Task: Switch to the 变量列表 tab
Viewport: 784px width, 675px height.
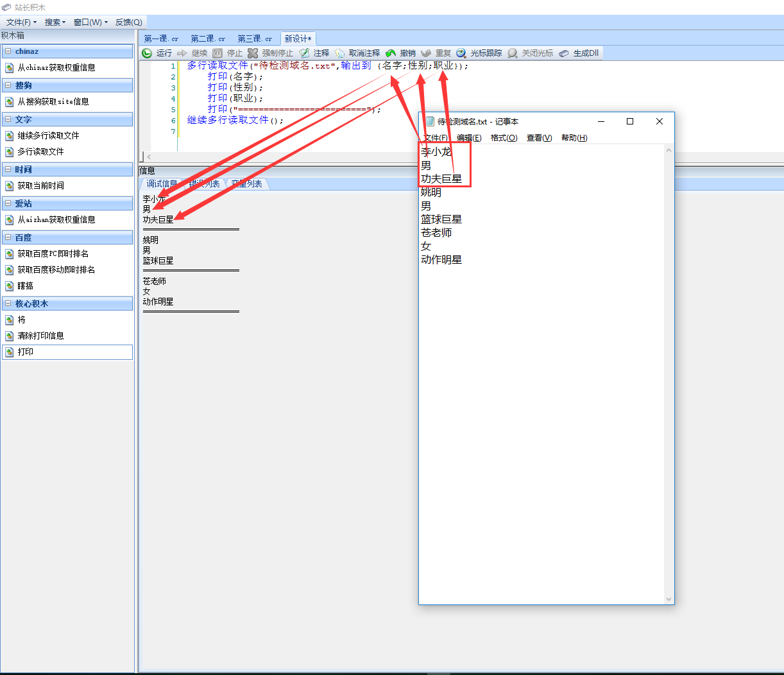Action: click(x=247, y=184)
